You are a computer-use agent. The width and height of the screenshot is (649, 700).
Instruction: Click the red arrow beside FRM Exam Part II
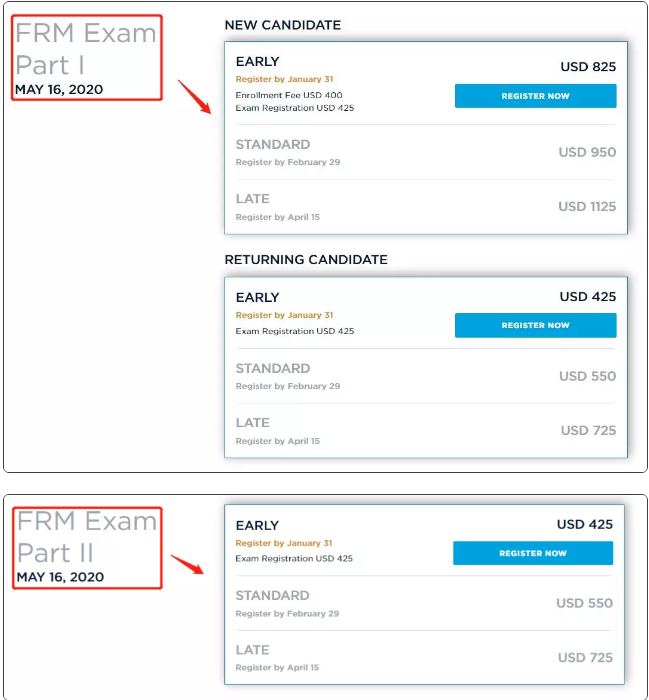click(x=187, y=564)
